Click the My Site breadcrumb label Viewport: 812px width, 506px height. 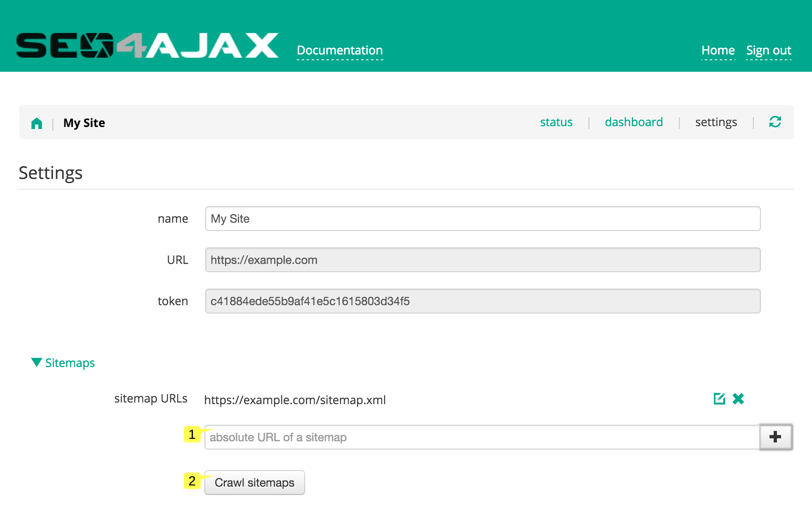tap(84, 122)
